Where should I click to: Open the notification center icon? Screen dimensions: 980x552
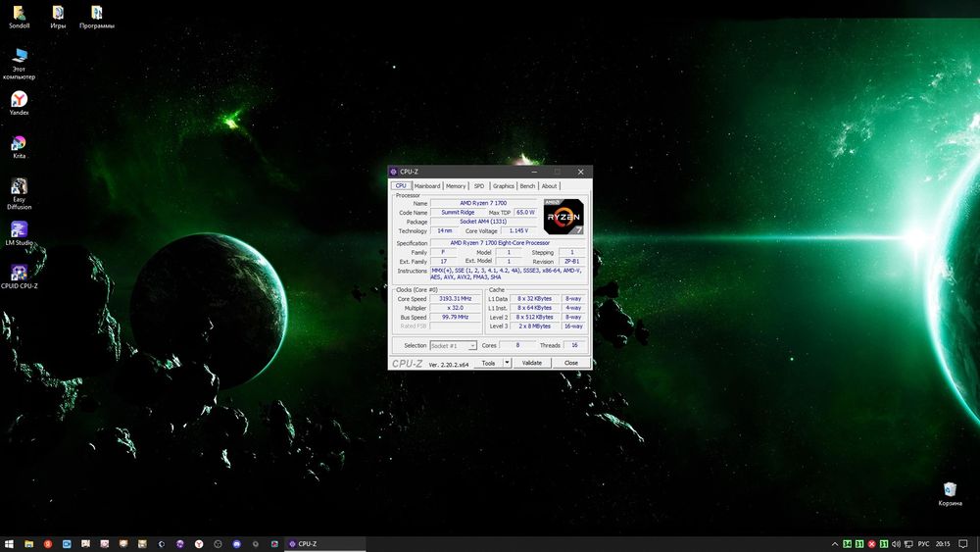(963, 544)
